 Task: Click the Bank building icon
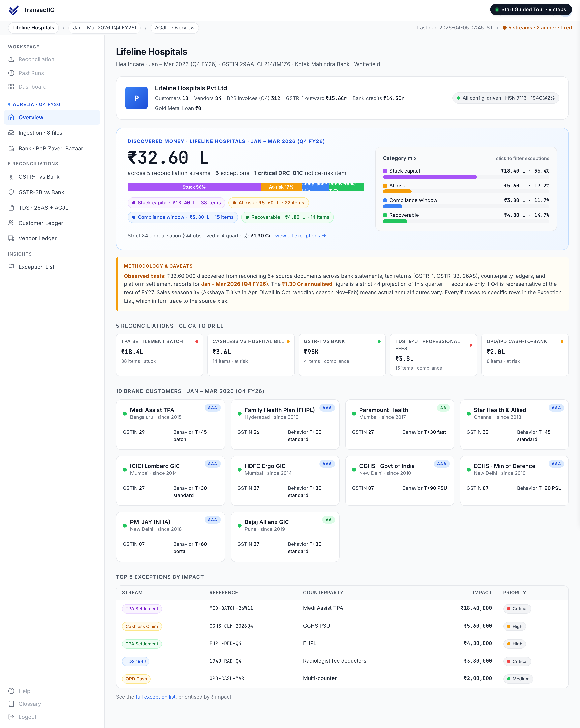[11, 149]
